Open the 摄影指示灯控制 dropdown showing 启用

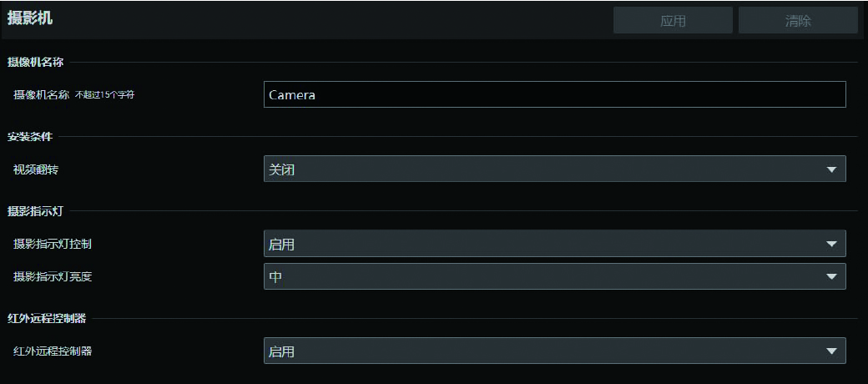point(554,244)
